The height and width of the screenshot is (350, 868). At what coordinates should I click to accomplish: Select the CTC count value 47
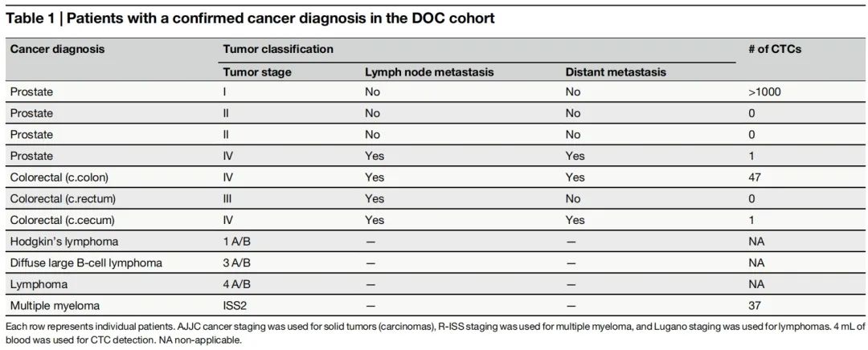(x=754, y=177)
